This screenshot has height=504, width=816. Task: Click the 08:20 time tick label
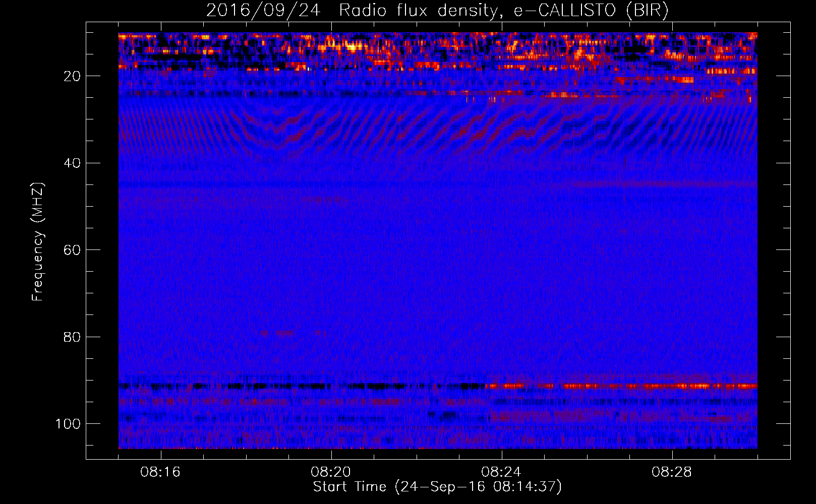pyautogui.click(x=331, y=472)
